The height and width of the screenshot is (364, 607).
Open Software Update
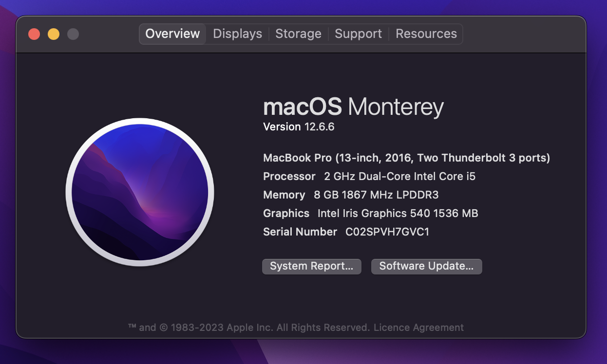[426, 266]
